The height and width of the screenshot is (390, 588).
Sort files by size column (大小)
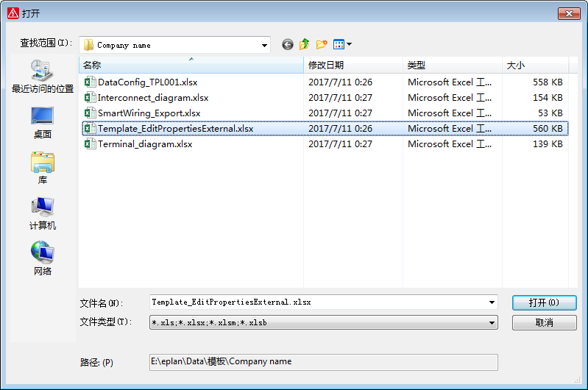534,65
